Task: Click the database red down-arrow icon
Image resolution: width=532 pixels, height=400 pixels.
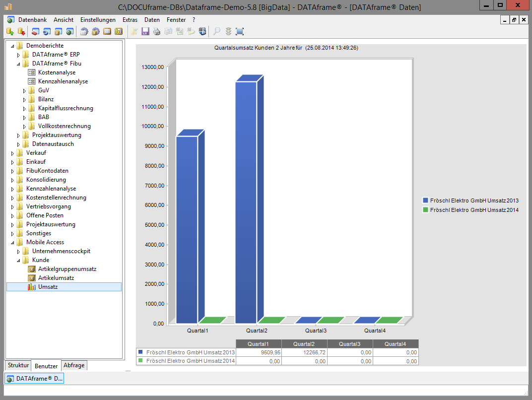Action: tap(21, 32)
